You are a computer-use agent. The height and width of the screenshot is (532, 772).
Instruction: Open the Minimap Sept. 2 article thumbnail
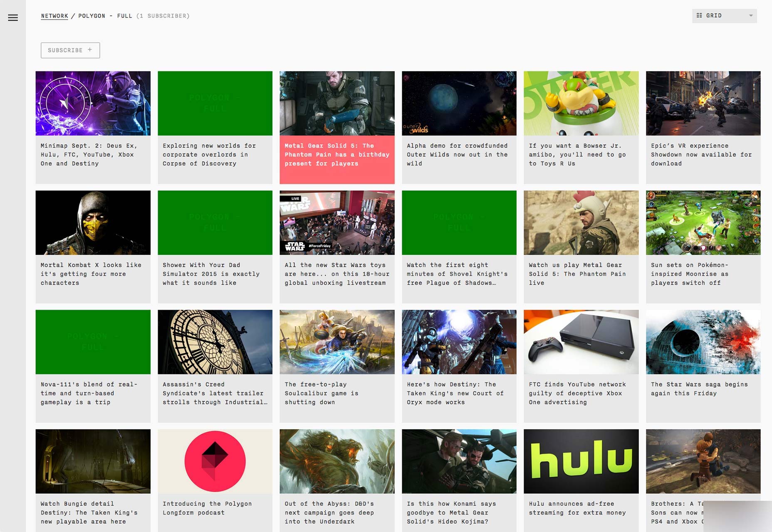[93, 103]
